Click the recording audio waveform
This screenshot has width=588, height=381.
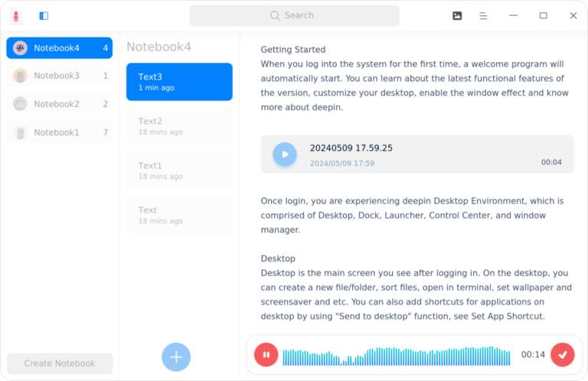click(x=396, y=356)
